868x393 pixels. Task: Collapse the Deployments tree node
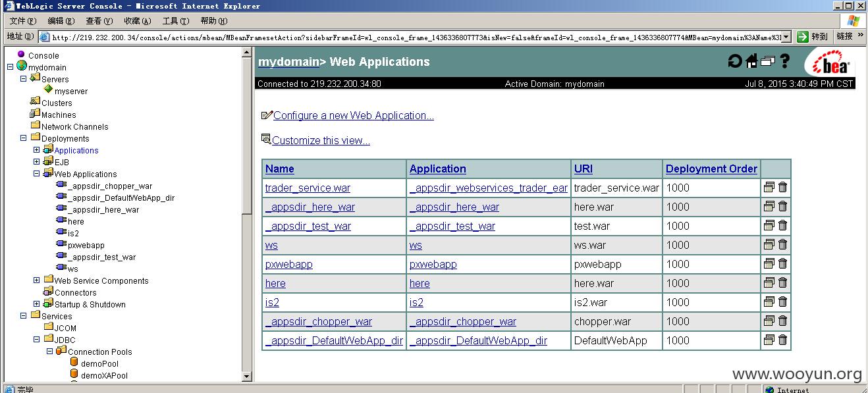click(23, 138)
